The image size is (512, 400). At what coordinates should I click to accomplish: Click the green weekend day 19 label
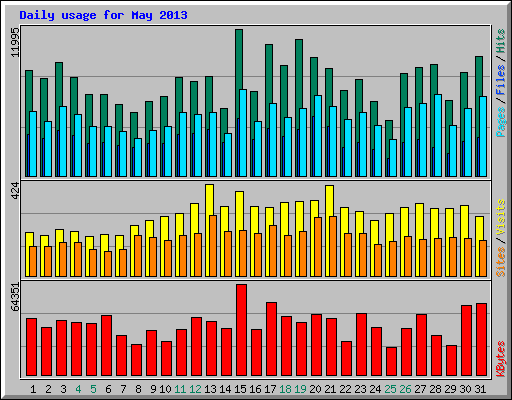(300, 389)
